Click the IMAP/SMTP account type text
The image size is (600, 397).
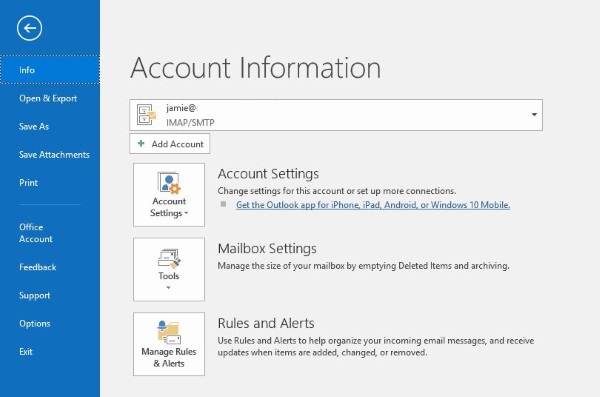click(x=190, y=123)
